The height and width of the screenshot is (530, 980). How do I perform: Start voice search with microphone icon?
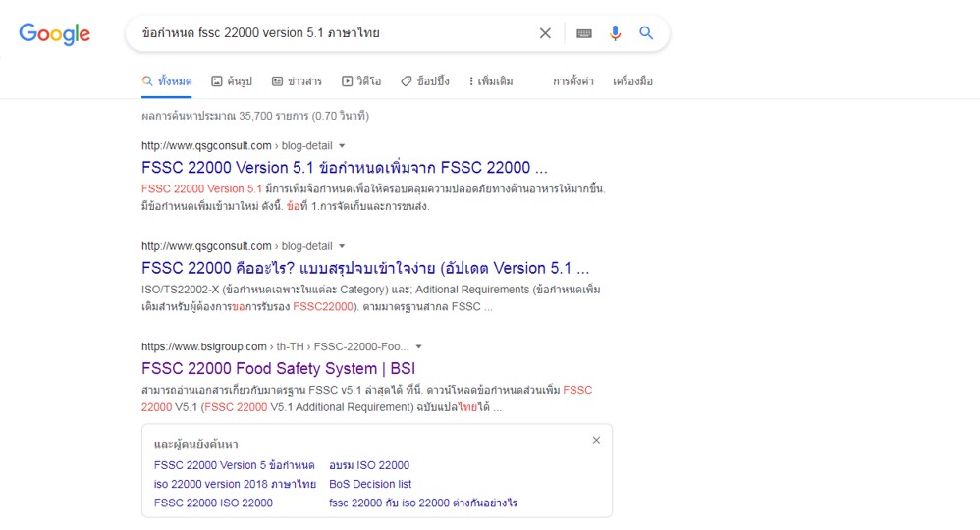pyautogui.click(x=615, y=33)
